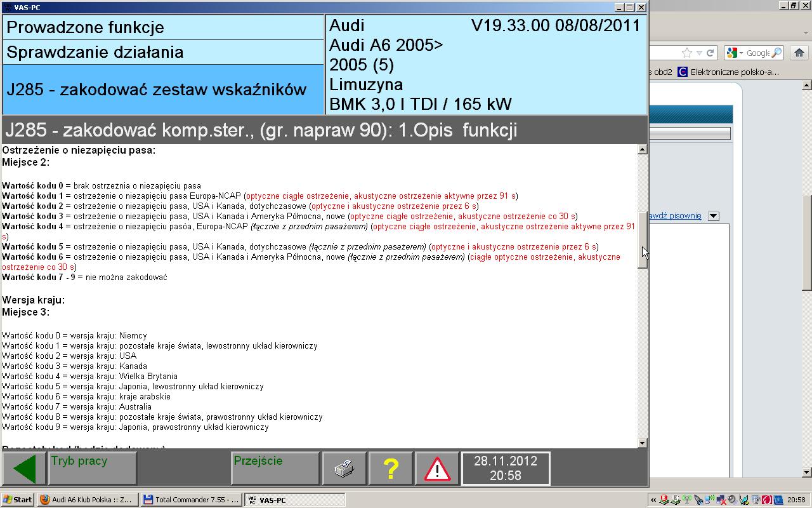Screen dimensions: 812x508
Task: Click the red warning triangle button
Action: [437, 469]
